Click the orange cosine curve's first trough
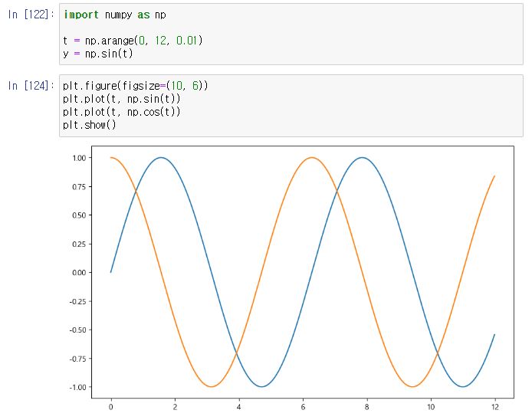Image resolution: width=532 pixels, height=420 pixels. coord(212,387)
